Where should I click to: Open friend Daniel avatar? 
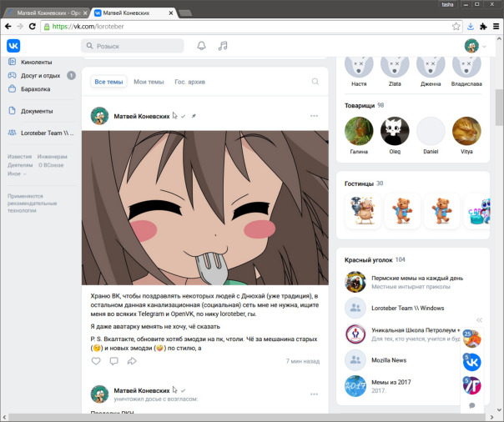tap(431, 131)
